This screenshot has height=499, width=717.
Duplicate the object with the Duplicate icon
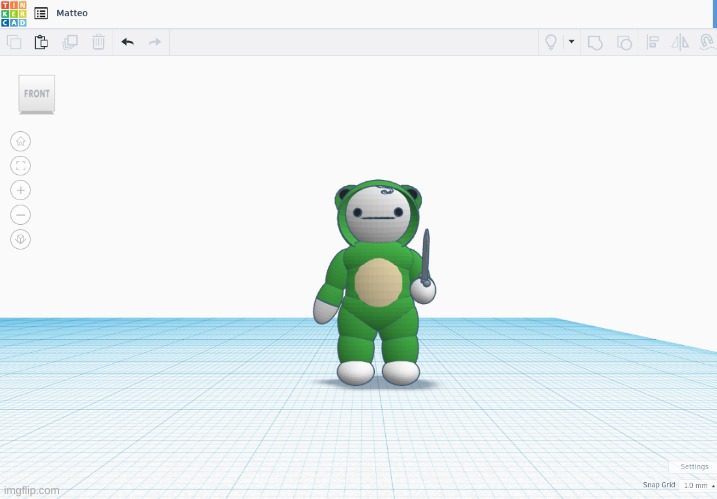[x=70, y=42]
